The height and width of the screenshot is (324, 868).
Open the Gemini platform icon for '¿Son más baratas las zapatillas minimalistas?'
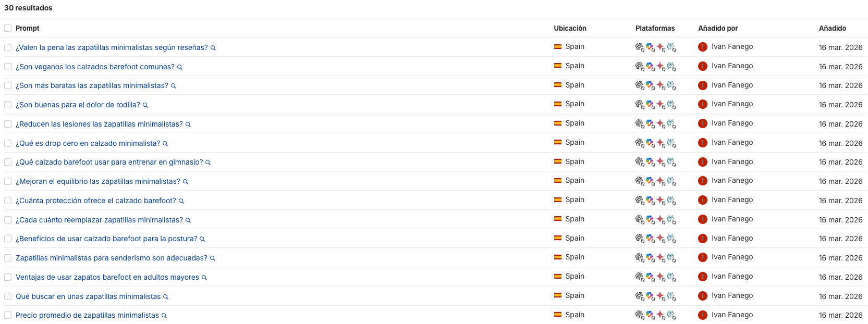pos(661,85)
